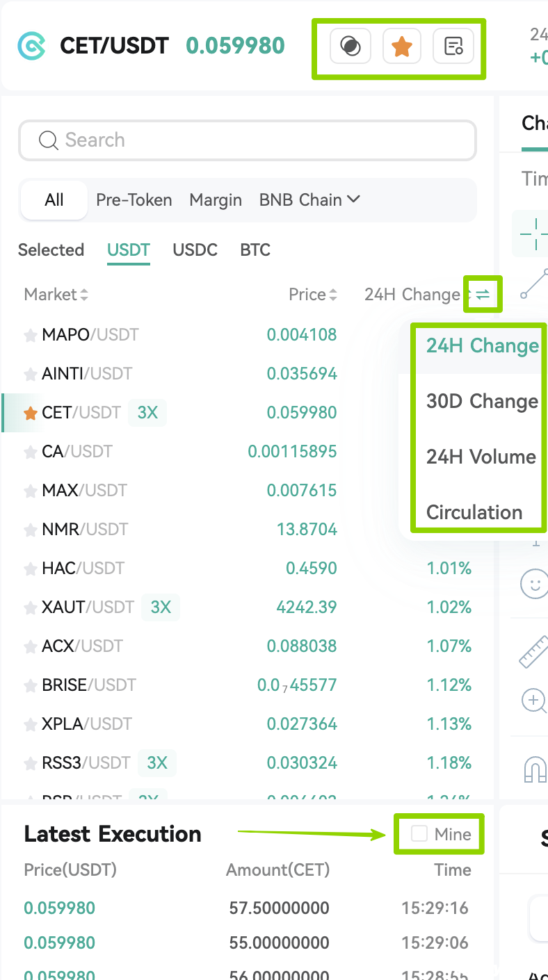Switch to the USDC market tab
This screenshot has width=548, height=980.
point(195,250)
